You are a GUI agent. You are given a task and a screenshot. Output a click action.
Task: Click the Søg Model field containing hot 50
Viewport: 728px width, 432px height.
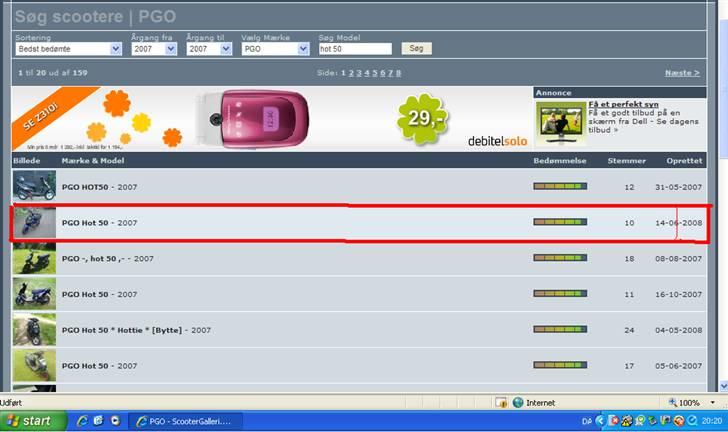[x=355, y=49]
